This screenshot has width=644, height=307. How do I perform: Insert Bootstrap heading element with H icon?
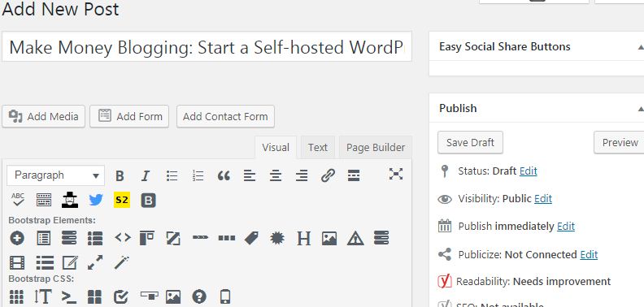pyautogui.click(x=303, y=238)
